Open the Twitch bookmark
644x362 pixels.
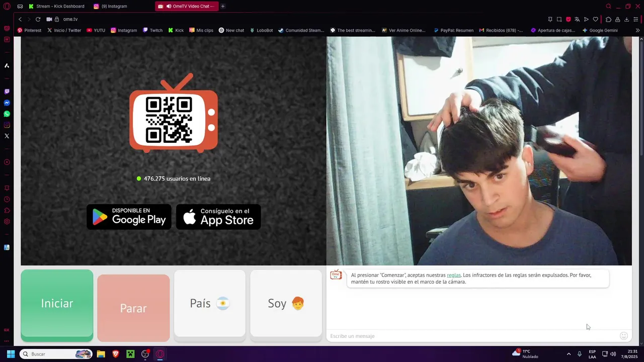coord(152,30)
